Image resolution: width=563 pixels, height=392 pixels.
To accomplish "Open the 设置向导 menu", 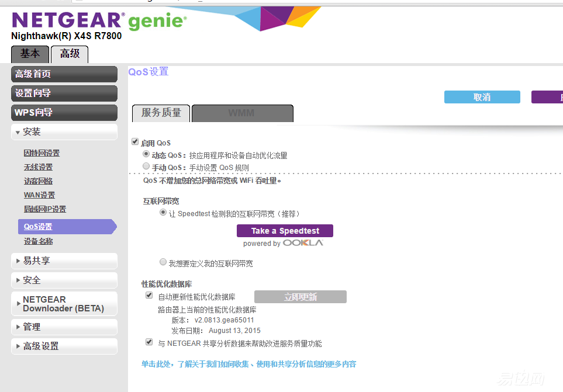I will point(64,93).
